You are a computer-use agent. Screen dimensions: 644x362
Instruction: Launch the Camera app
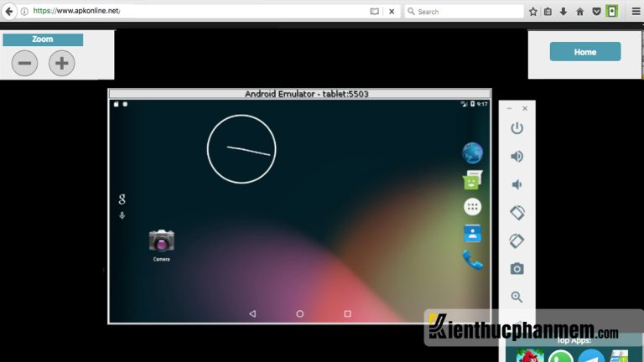pyautogui.click(x=161, y=245)
